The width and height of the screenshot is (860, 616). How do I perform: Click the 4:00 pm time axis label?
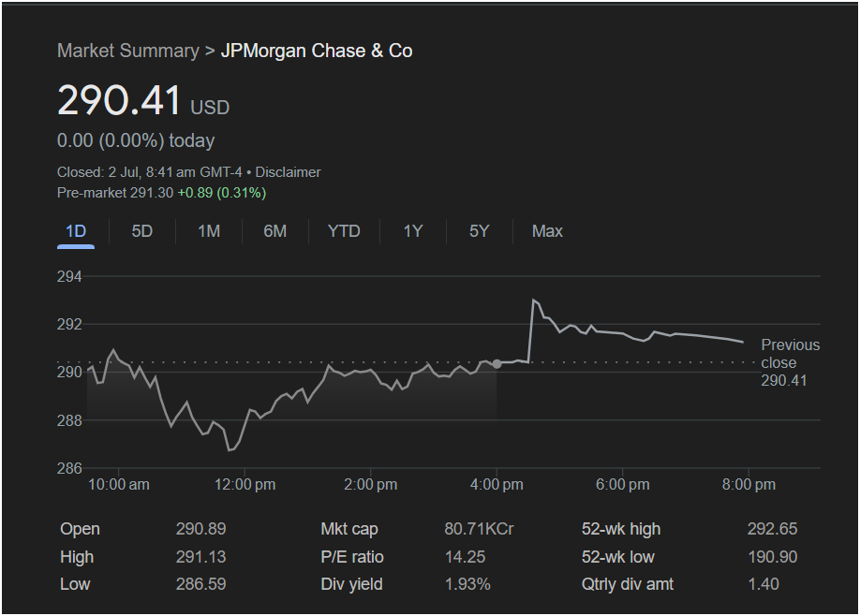tap(497, 485)
